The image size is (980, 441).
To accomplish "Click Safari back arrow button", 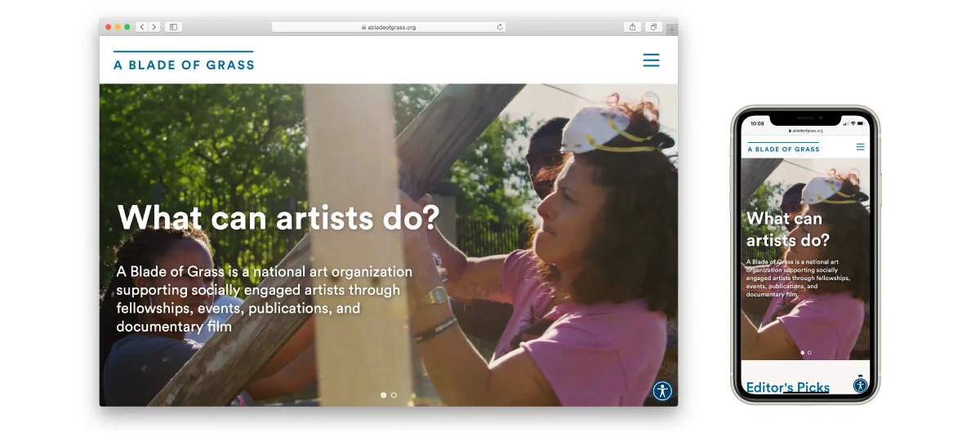I will (142, 27).
